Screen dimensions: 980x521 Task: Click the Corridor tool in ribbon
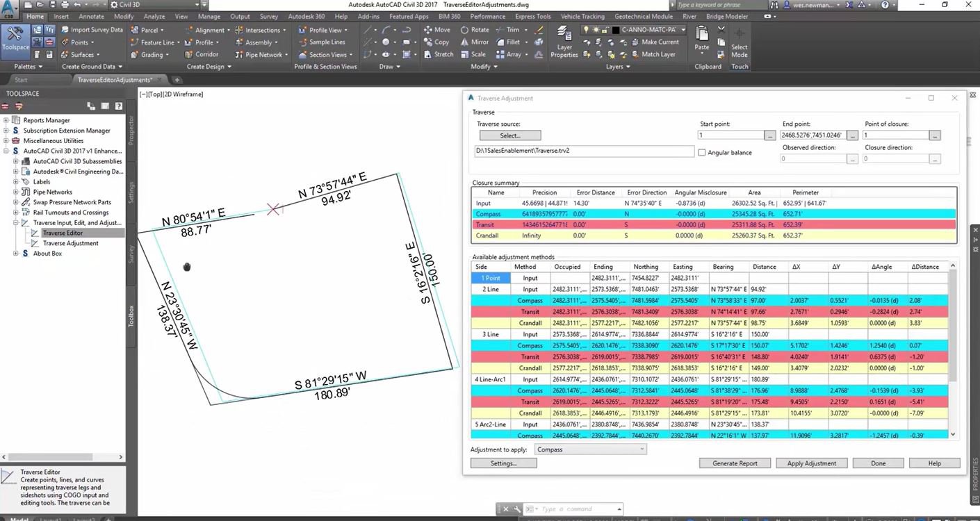tap(201, 54)
